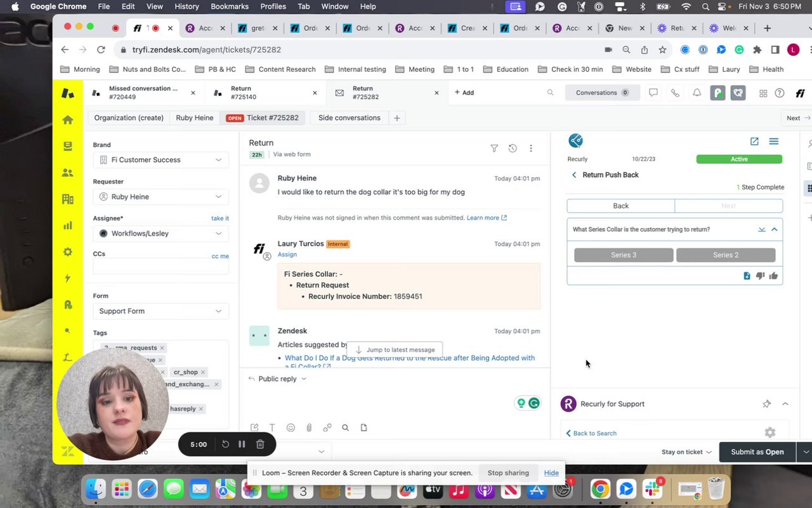Open submit status options arrow
Image resolution: width=812 pixels, height=508 pixels.
tap(806, 452)
